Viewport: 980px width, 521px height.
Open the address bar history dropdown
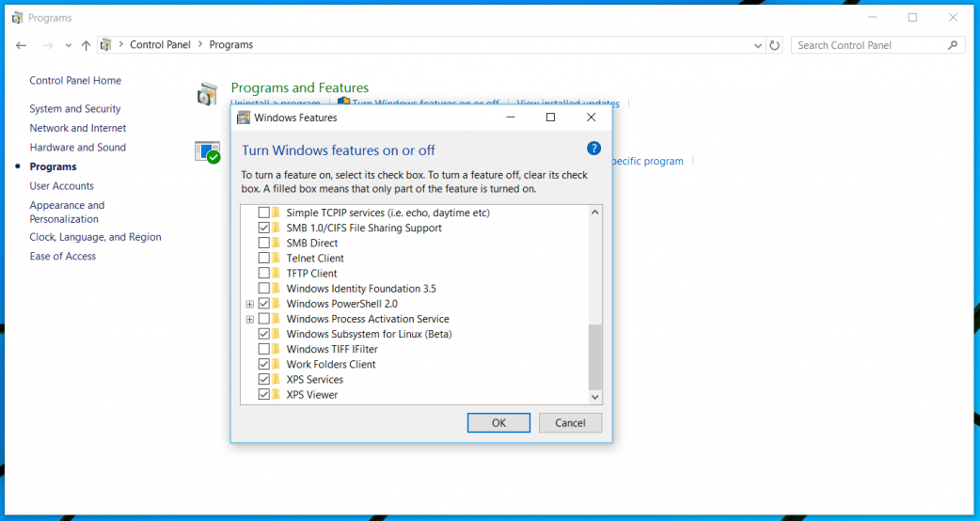coord(759,45)
